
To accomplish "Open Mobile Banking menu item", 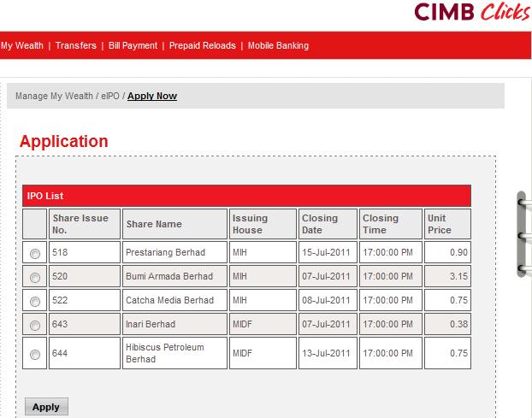I will coord(278,45).
